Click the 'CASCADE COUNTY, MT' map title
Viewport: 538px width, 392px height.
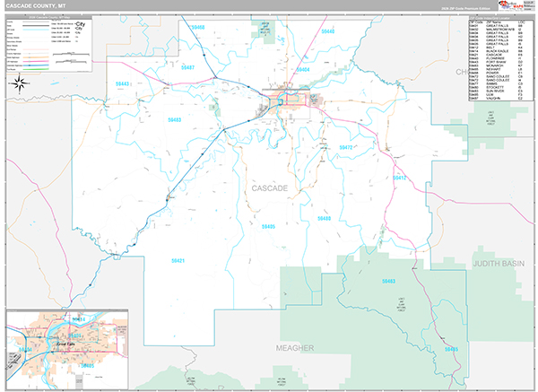tap(36, 6)
